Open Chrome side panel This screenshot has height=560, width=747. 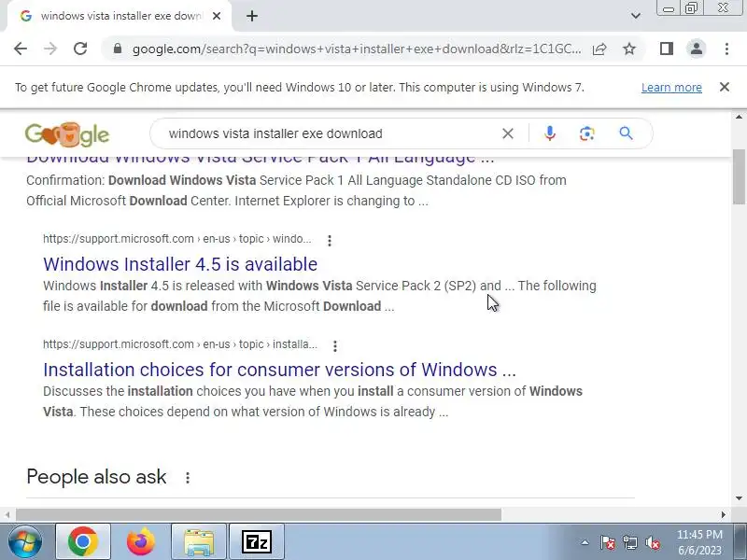click(x=667, y=49)
